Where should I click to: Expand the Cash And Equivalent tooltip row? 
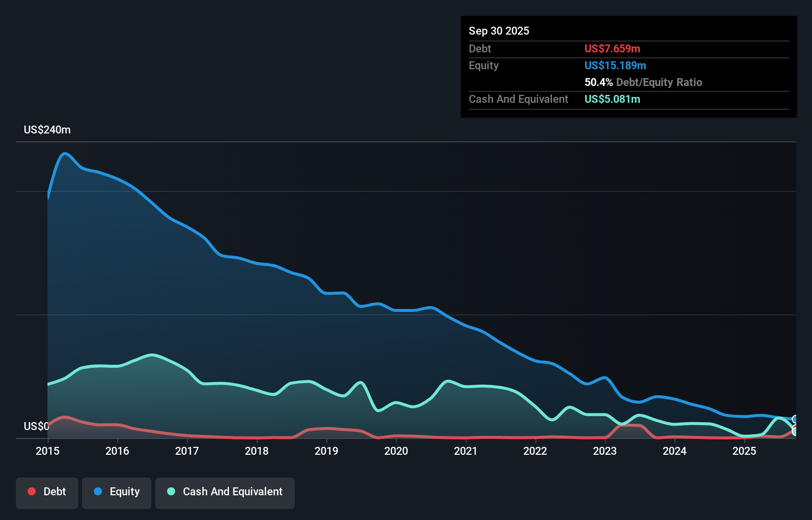(518, 99)
